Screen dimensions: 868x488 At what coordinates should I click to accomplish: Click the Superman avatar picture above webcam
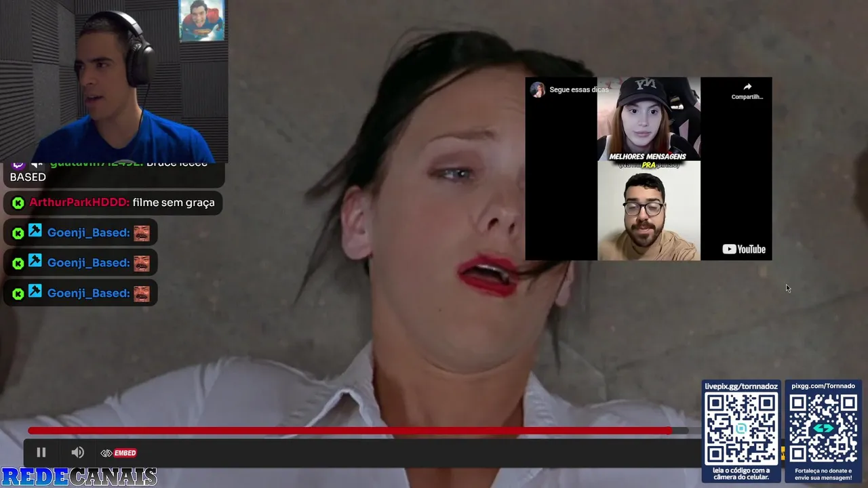[201, 21]
